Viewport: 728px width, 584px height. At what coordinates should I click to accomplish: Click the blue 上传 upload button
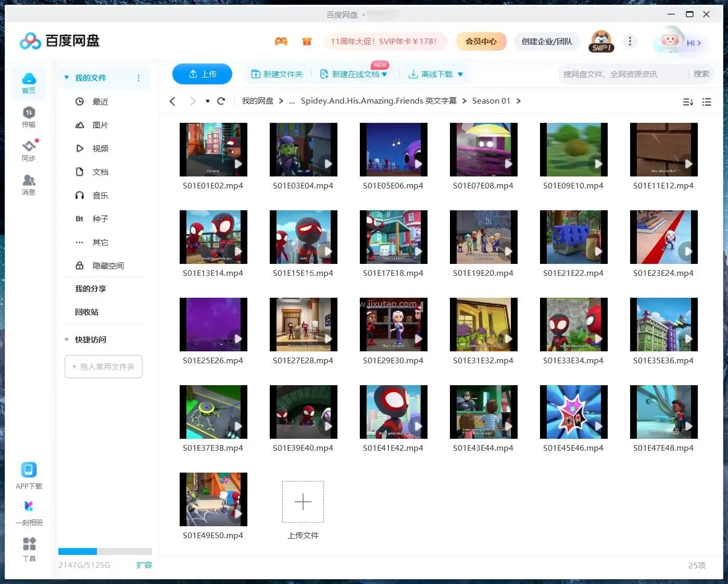(202, 74)
